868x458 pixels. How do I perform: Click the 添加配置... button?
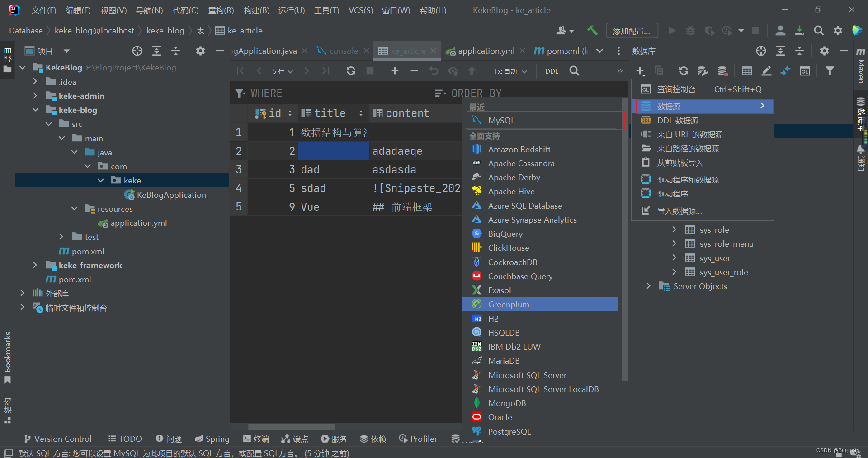pos(632,31)
